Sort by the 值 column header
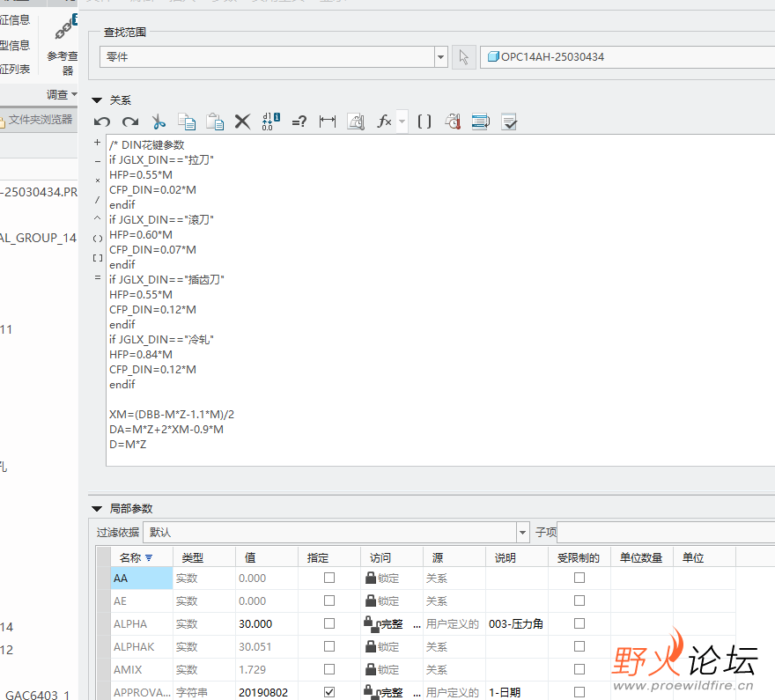The height and width of the screenshot is (700, 775). [x=250, y=557]
